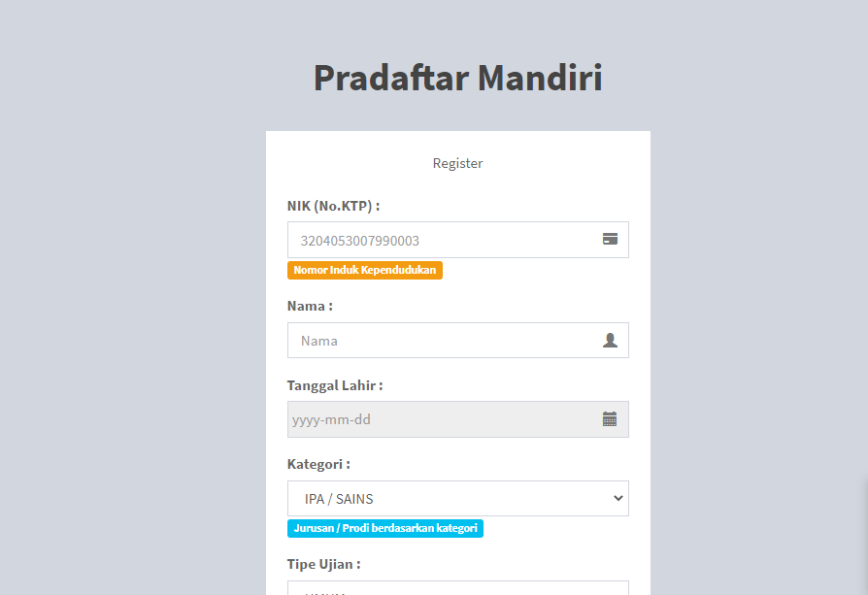The image size is (868, 595).
Task: Click the Tanggal Lahir label
Action: [335, 385]
